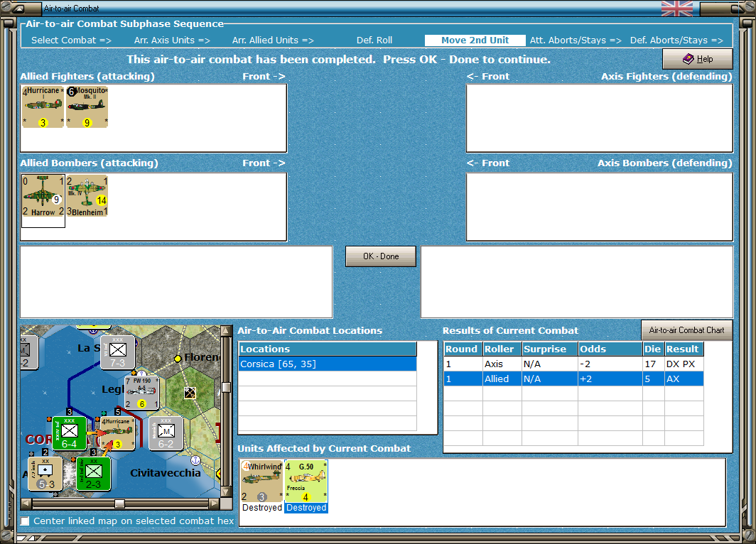Image resolution: width=756 pixels, height=544 pixels.
Task: Open the Air-to-air Combat Chart
Action: pyautogui.click(x=686, y=330)
